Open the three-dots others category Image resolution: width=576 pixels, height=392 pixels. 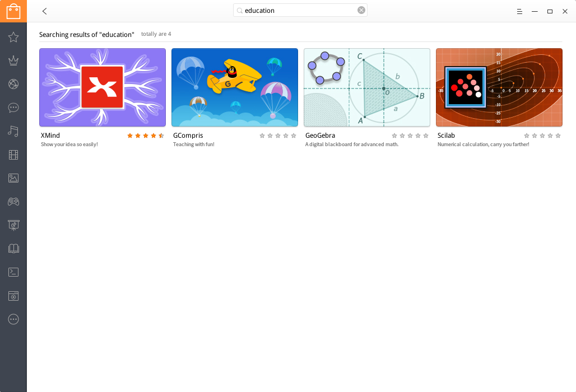(x=13, y=319)
